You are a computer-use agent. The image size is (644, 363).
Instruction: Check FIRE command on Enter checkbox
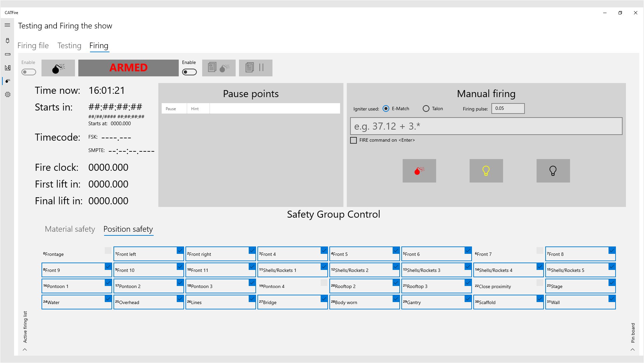tap(353, 140)
